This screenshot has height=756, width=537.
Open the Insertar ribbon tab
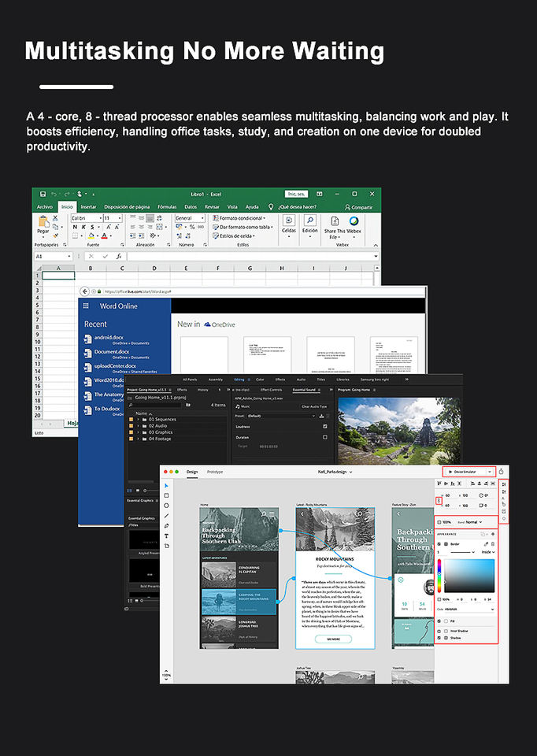click(x=88, y=207)
